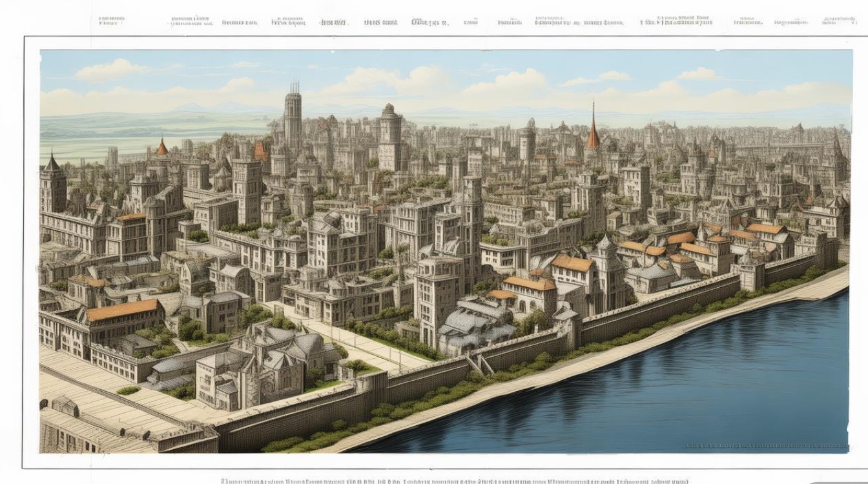Click the gray rounded bar at bottom-right corner

[840, 481]
